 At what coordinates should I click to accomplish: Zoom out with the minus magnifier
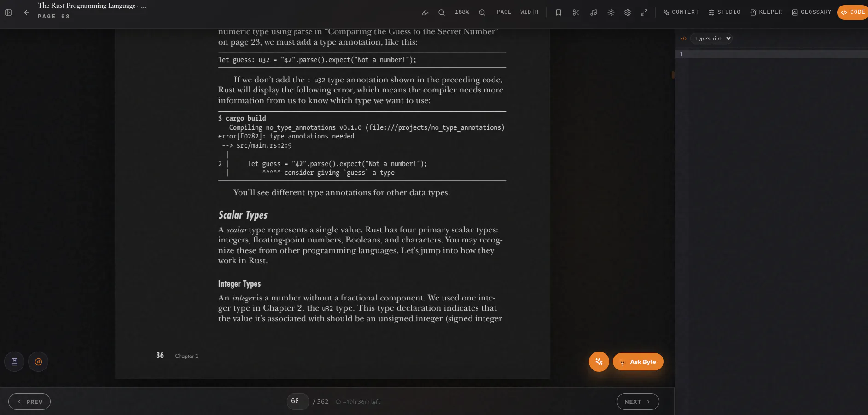click(442, 12)
